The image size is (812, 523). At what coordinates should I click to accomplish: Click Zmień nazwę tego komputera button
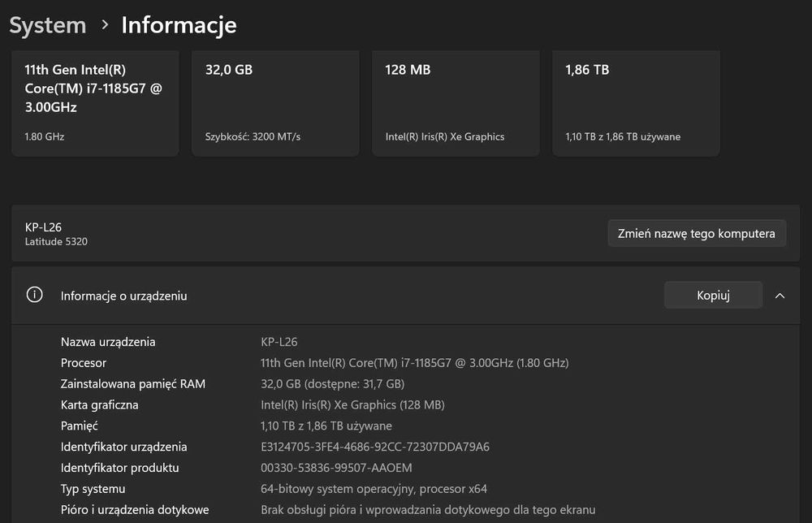[x=697, y=234]
